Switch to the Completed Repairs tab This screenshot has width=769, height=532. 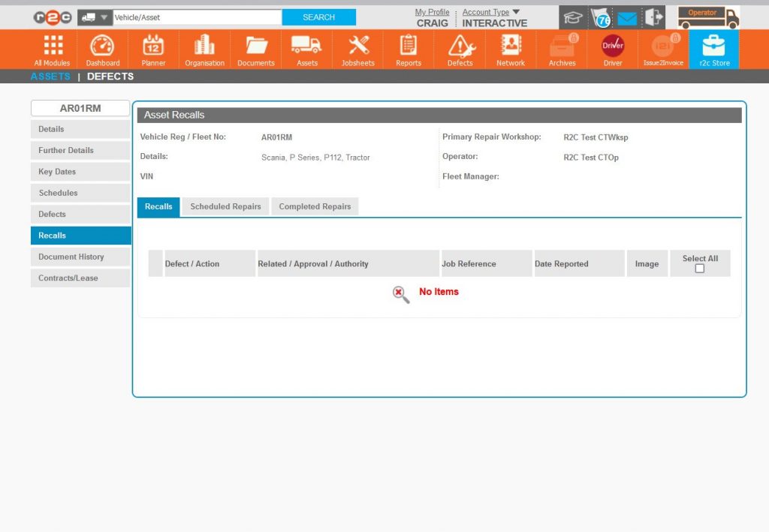[x=315, y=206]
